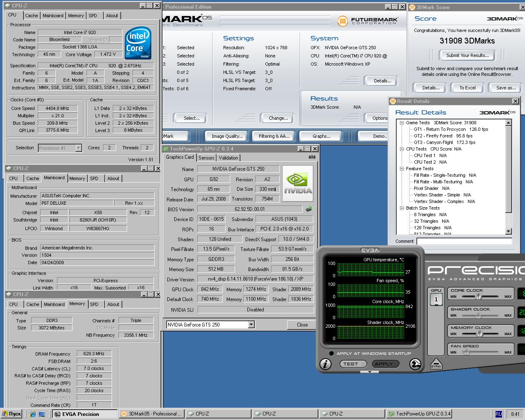Open the CPU tab in the Memory CPU-Z window

pyautogui.click(x=14, y=304)
